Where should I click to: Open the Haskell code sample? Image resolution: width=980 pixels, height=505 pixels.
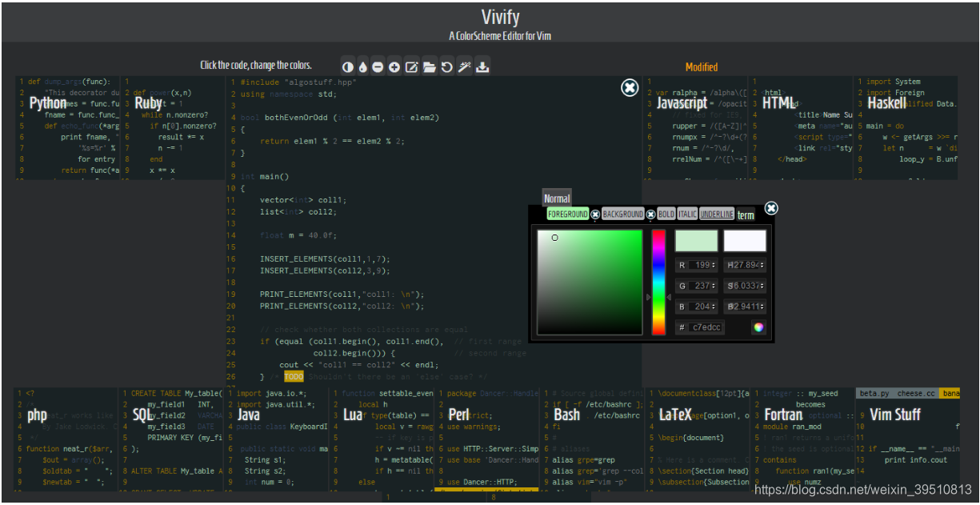click(887, 103)
